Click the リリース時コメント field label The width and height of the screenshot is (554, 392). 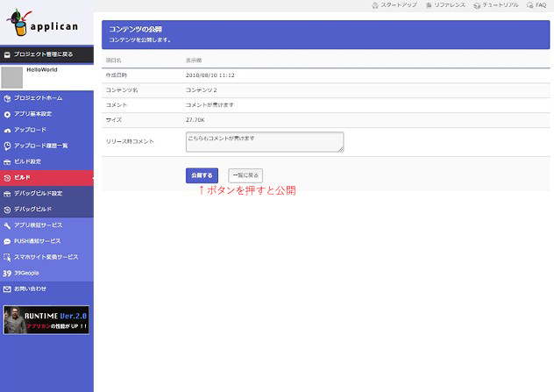point(130,142)
